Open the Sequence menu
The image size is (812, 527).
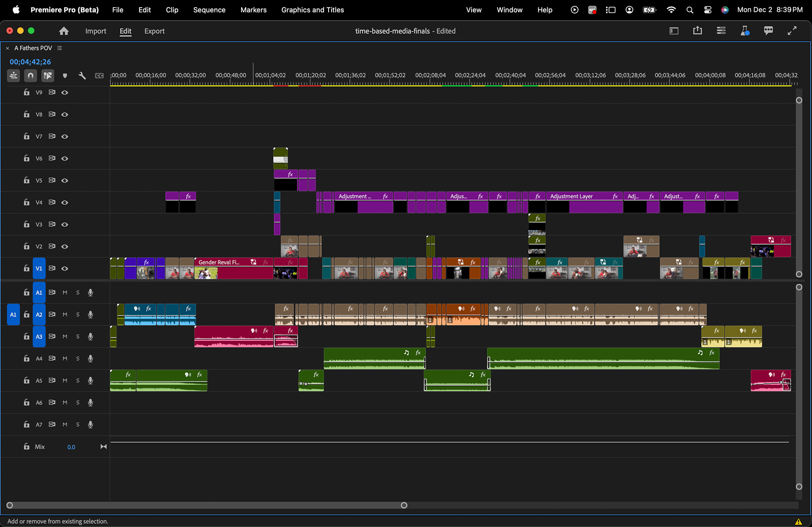(209, 10)
